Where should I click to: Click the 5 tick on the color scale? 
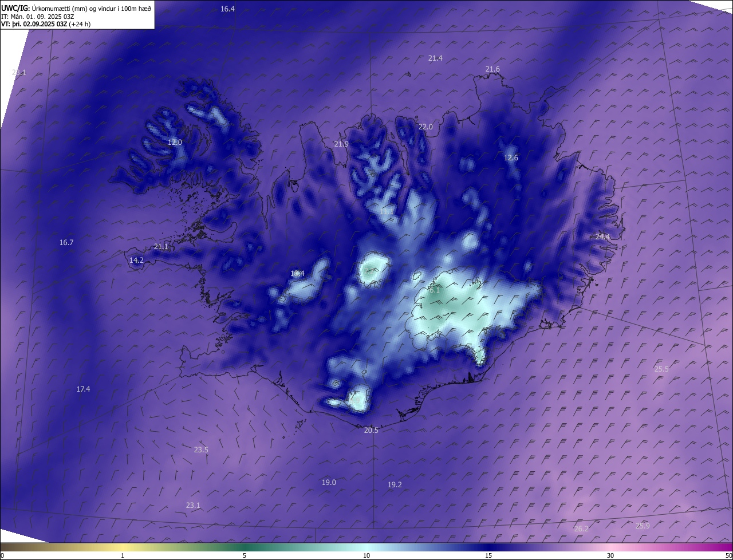[245, 556]
